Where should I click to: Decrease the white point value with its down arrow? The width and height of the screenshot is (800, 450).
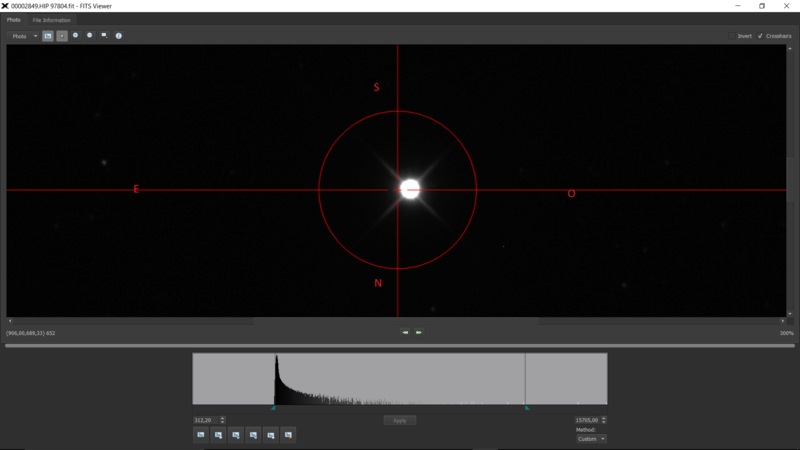coord(604,422)
